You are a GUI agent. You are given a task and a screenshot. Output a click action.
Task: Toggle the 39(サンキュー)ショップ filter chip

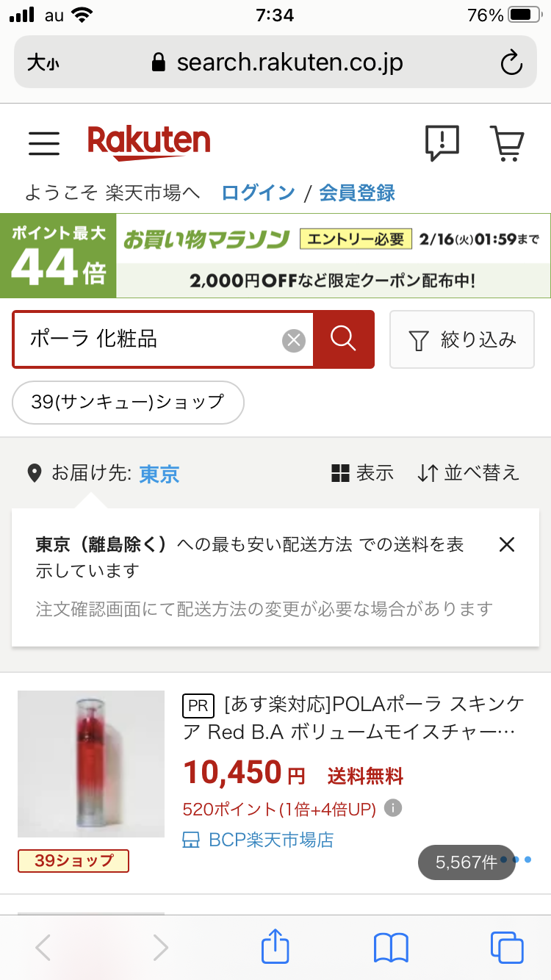pyautogui.click(x=128, y=403)
